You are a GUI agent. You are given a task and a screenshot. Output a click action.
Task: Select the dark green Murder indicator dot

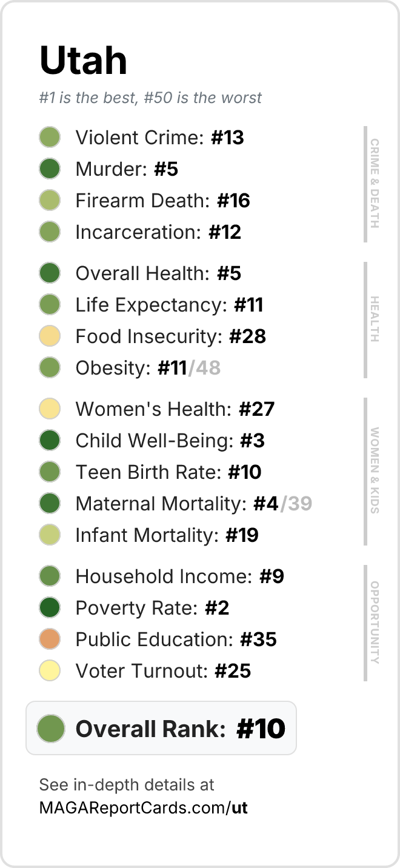50,169
